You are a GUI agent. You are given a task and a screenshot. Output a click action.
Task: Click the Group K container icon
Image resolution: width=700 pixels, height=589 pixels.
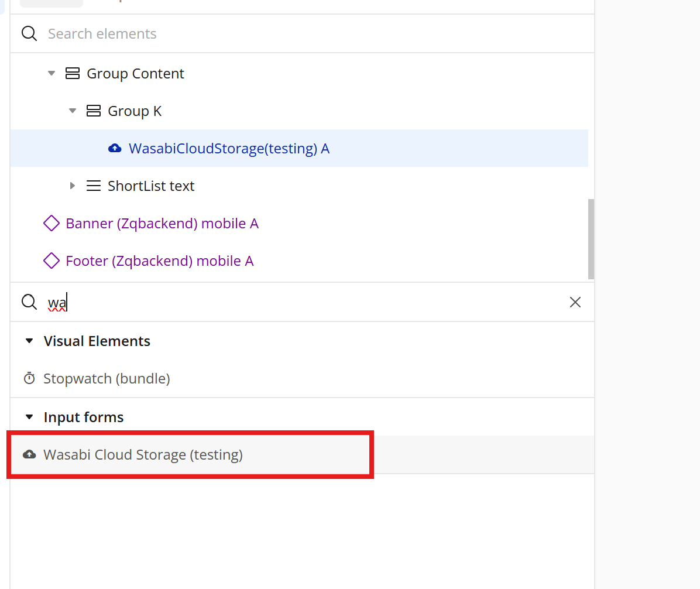pyautogui.click(x=94, y=111)
